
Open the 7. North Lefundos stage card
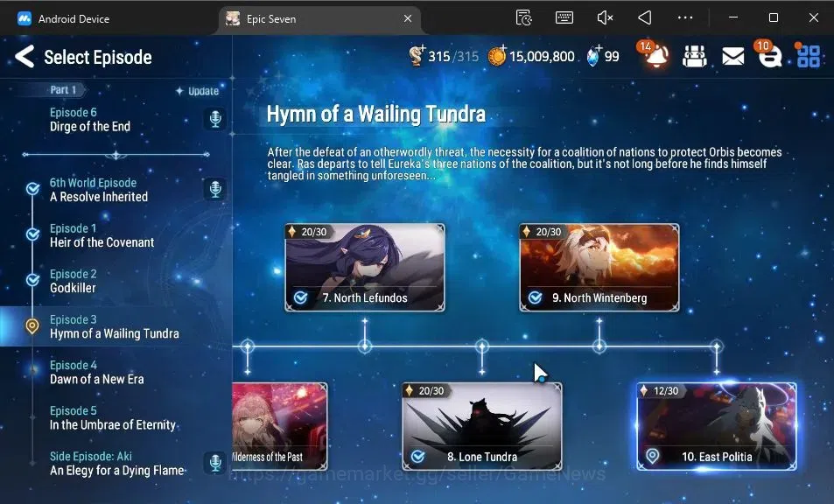pos(365,268)
